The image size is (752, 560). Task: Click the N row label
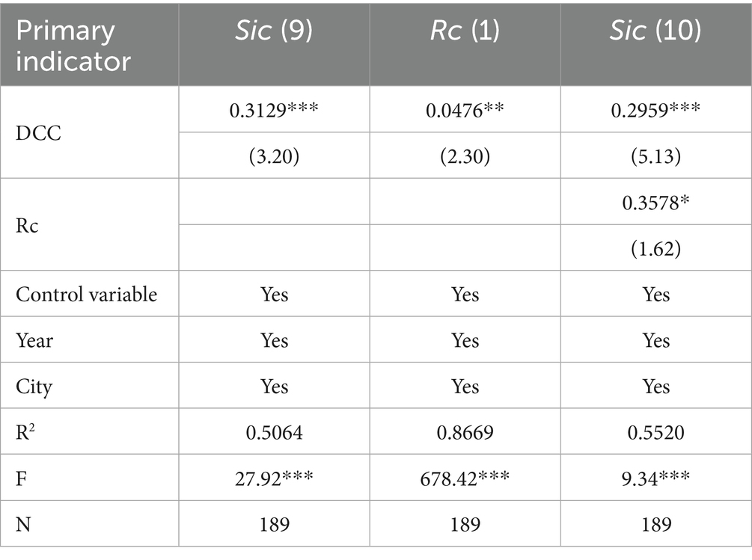click(x=24, y=525)
